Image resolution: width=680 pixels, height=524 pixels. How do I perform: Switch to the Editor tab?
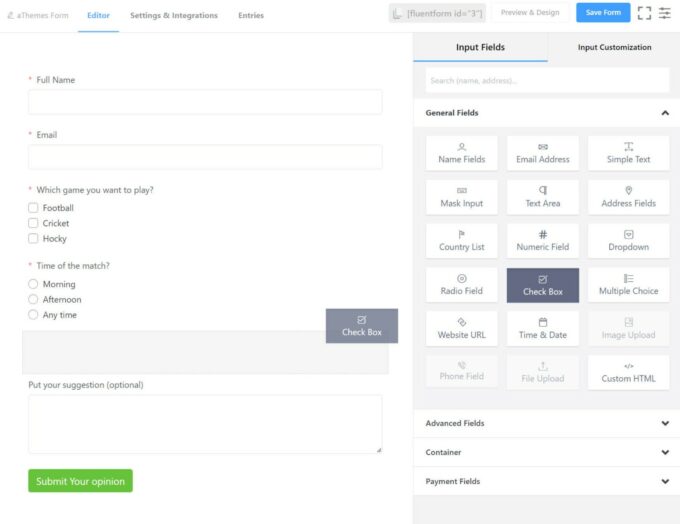point(98,15)
